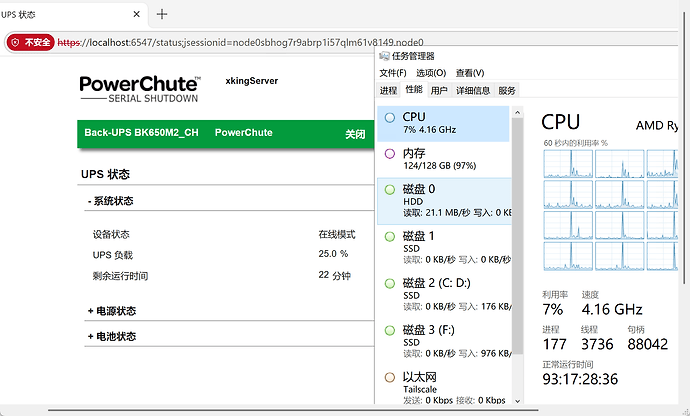The height and width of the screenshot is (416, 690).
Task: Click the first CPU core graph
Action: pos(568,164)
